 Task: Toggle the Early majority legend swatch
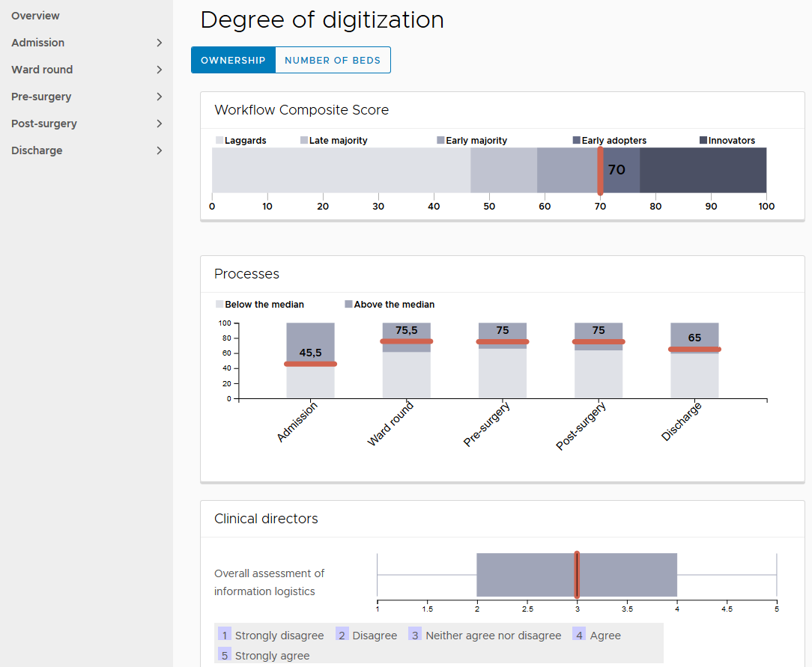(440, 141)
